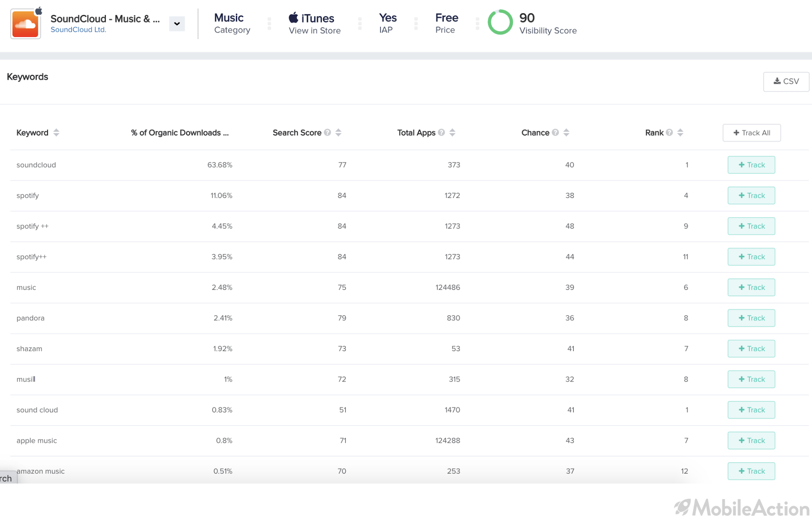Click the 124288 total apps value

click(448, 441)
